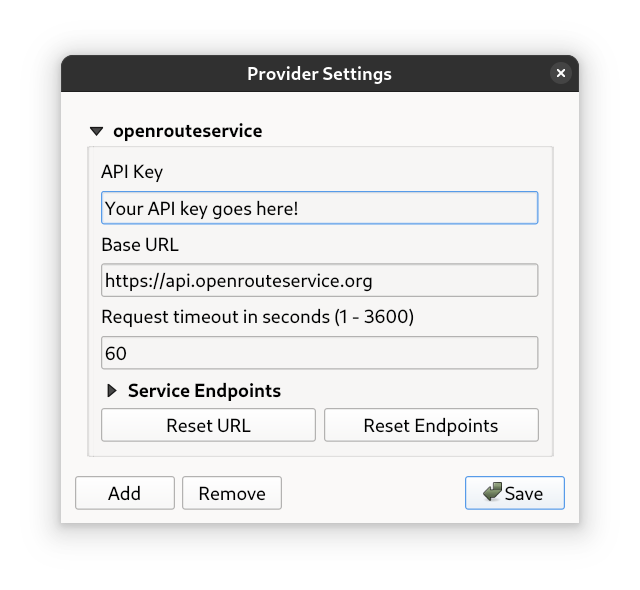Click the Service Endpoints heading text
640x590 pixels.
[204, 391]
